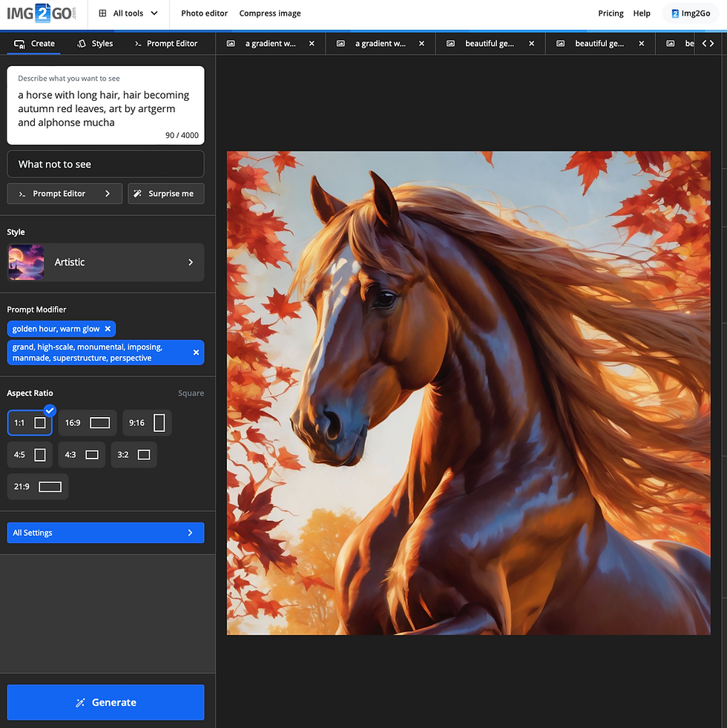Click the tab strip forward arrow
Viewport: 727px width, 728px height.
(x=711, y=43)
